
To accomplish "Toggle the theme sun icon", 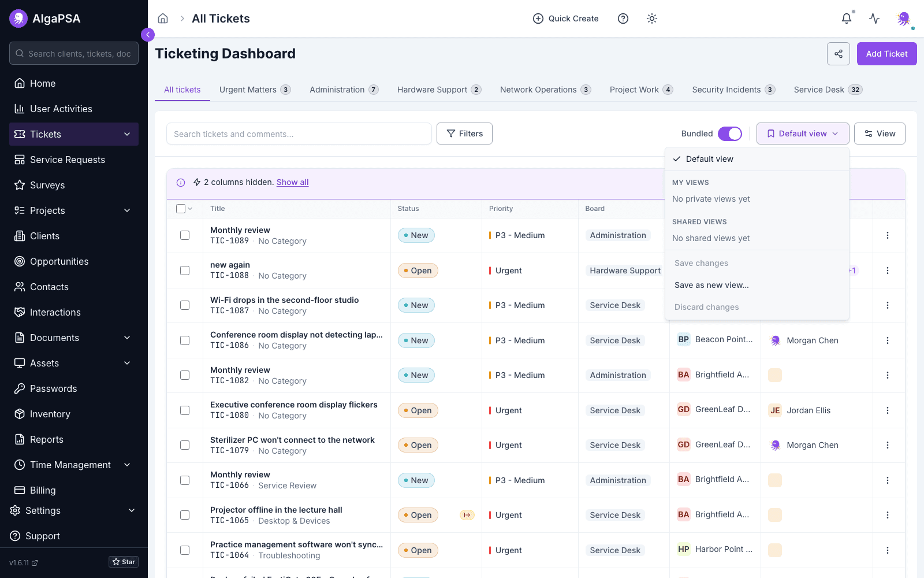I will [652, 18].
